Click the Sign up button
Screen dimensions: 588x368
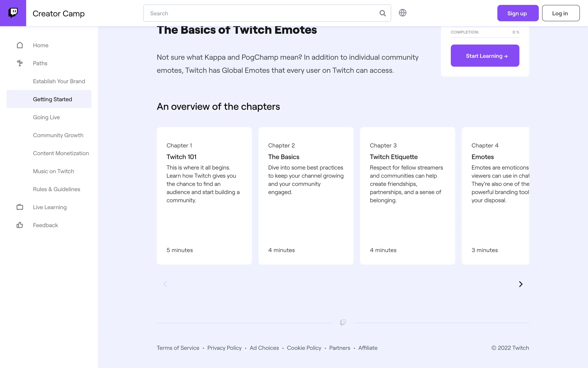[518, 13]
